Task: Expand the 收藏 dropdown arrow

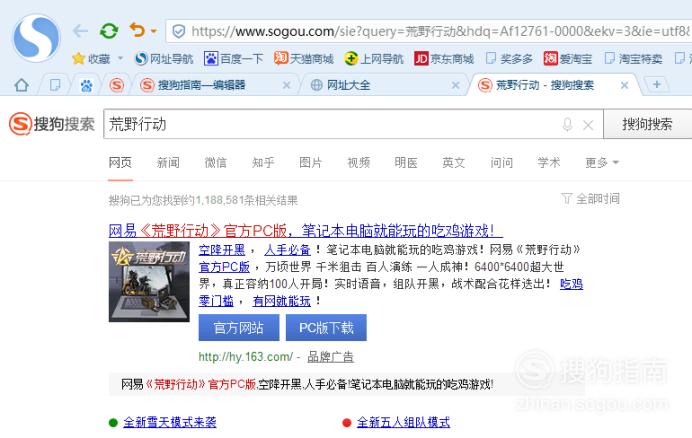Action: [120, 58]
